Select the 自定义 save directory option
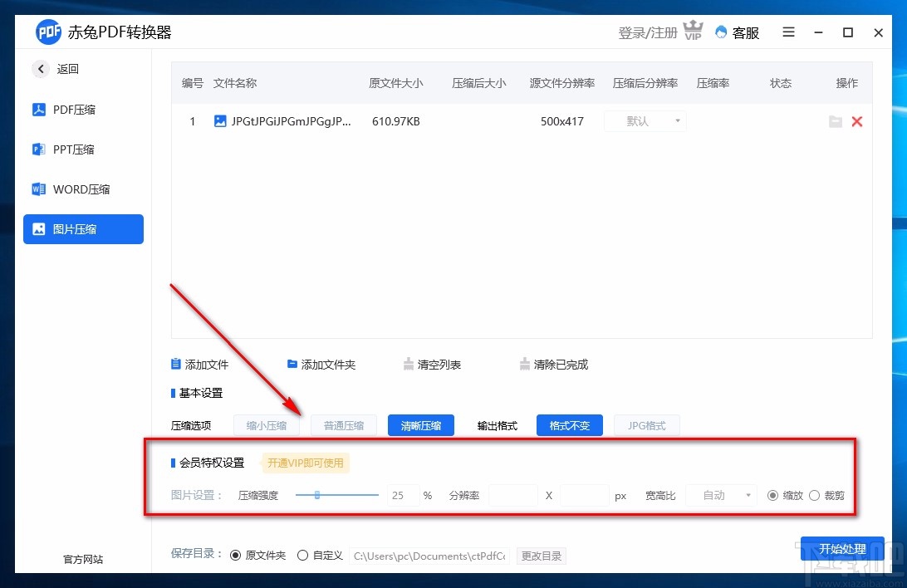This screenshot has height=588, width=907. click(x=302, y=555)
